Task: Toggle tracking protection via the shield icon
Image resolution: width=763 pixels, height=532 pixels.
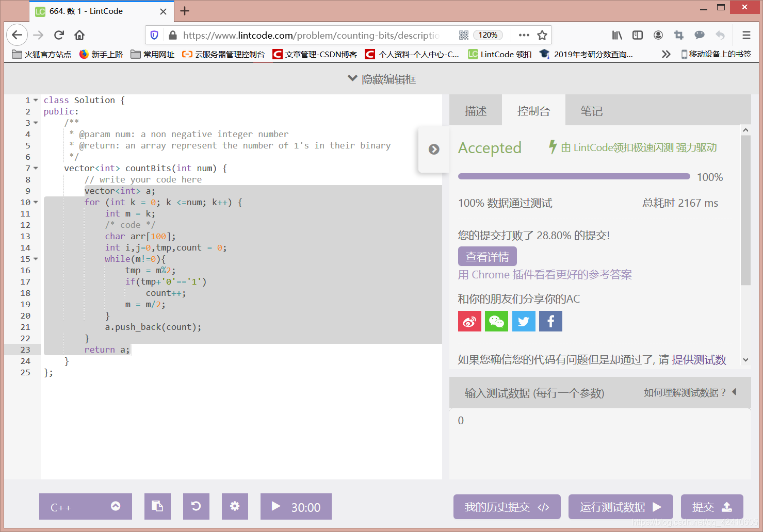Action: (154, 35)
